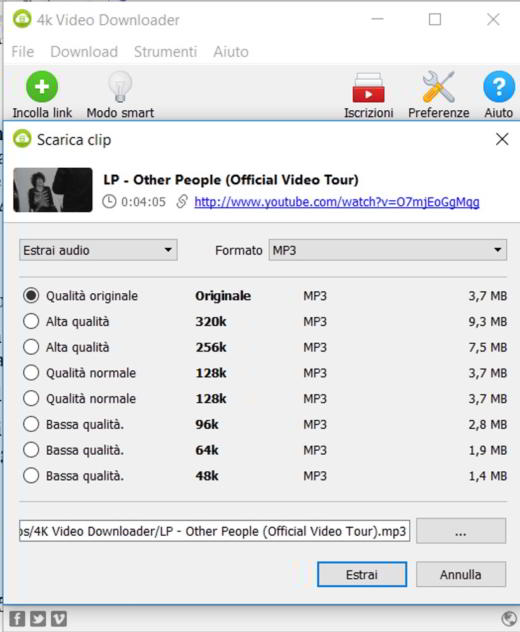Click the clock icon beside duration
The height and width of the screenshot is (632, 520).
click(109, 201)
